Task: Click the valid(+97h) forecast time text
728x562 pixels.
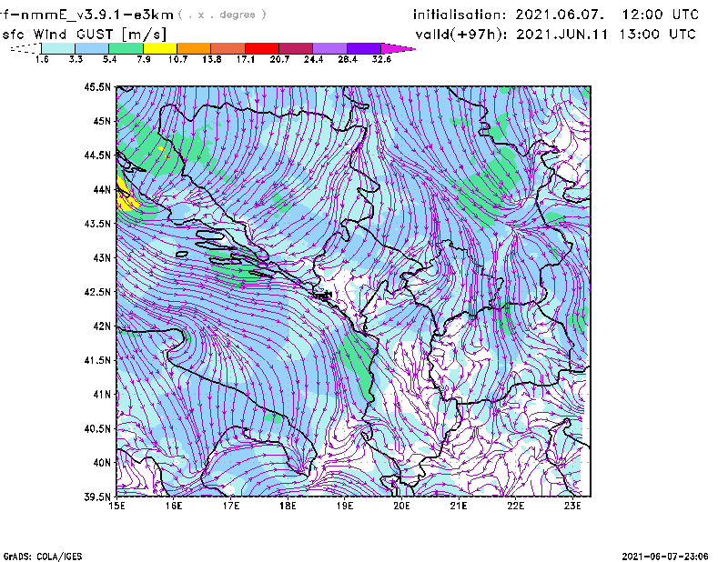Action: (x=555, y=34)
